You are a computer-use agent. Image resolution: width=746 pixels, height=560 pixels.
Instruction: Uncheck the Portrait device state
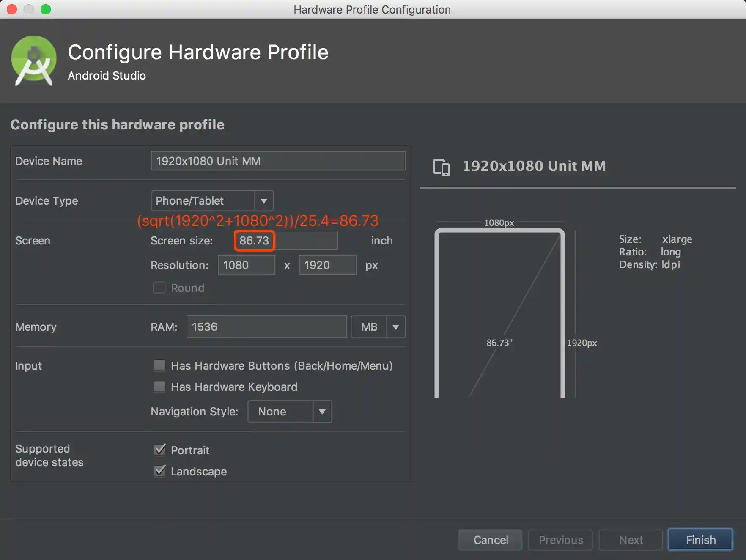point(159,450)
